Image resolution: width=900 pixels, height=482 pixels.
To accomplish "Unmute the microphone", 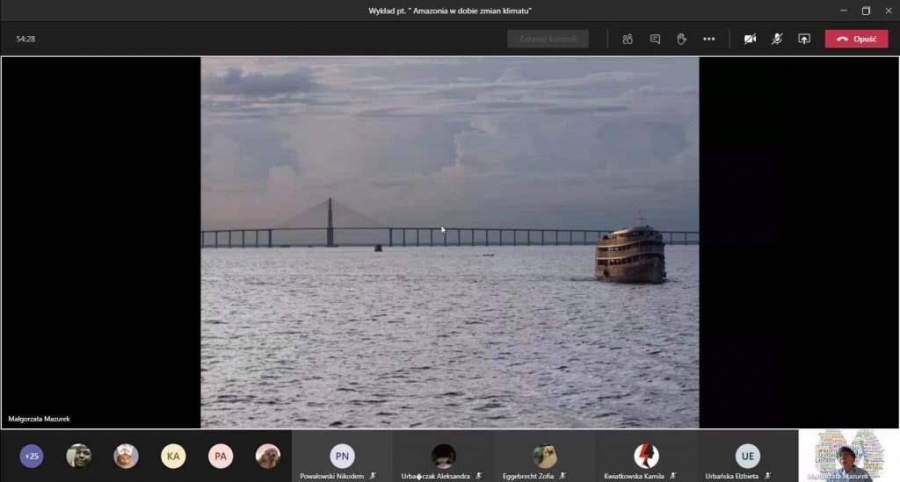I will pos(777,39).
